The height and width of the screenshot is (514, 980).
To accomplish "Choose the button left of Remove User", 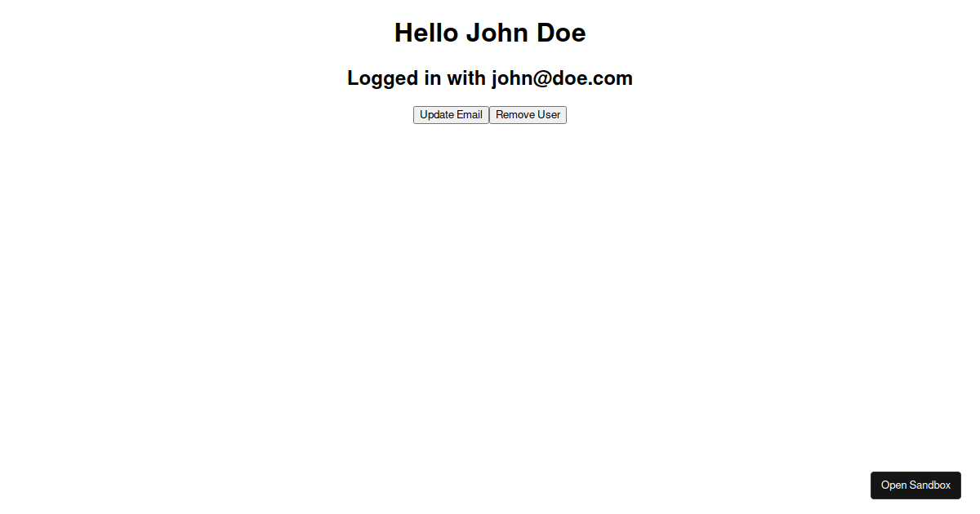I will (451, 115).
